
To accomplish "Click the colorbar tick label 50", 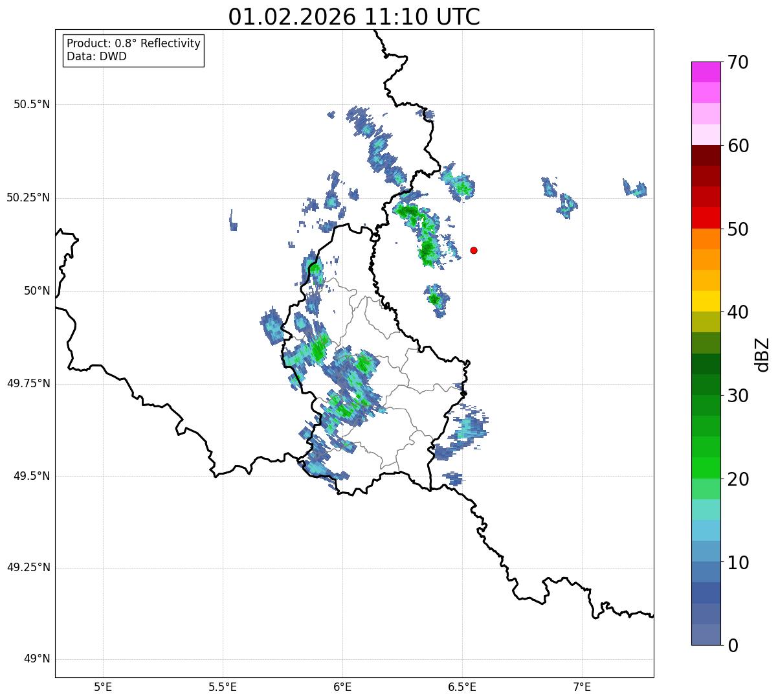I will [x=738, y=229].
